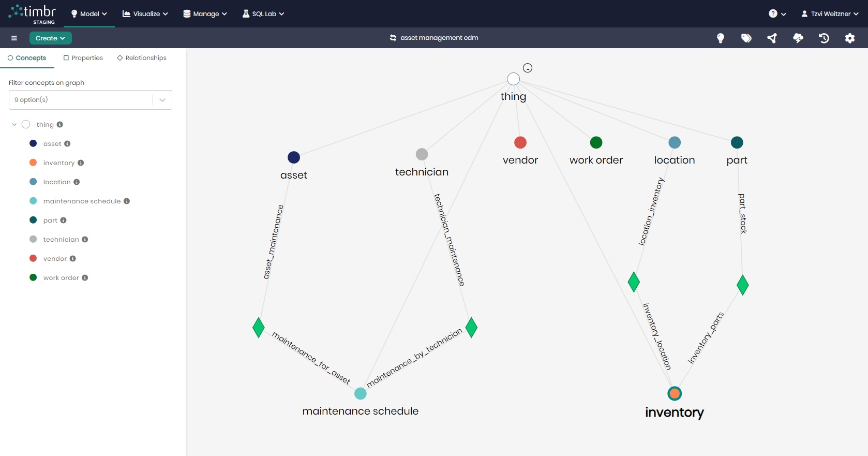
Task: Switch to the Relationships tab
Action: (142, 58)
